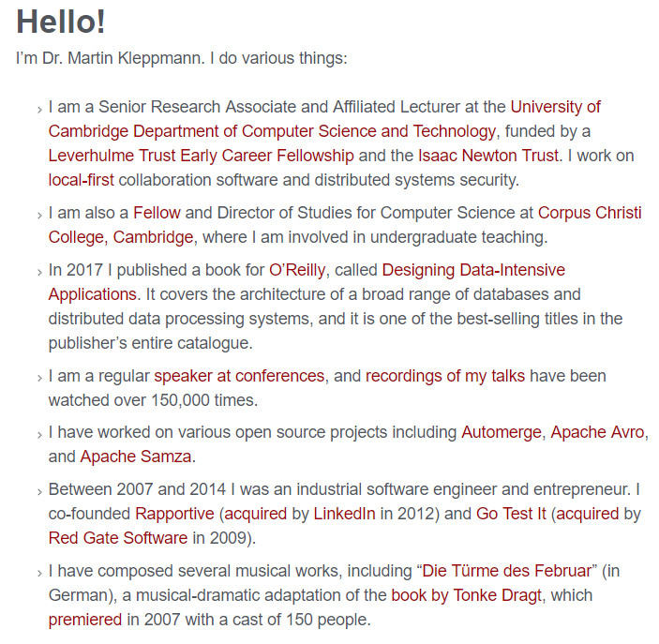
Task: Click the book by Tonke Dragt link
Action: click(x=464, y=595)
